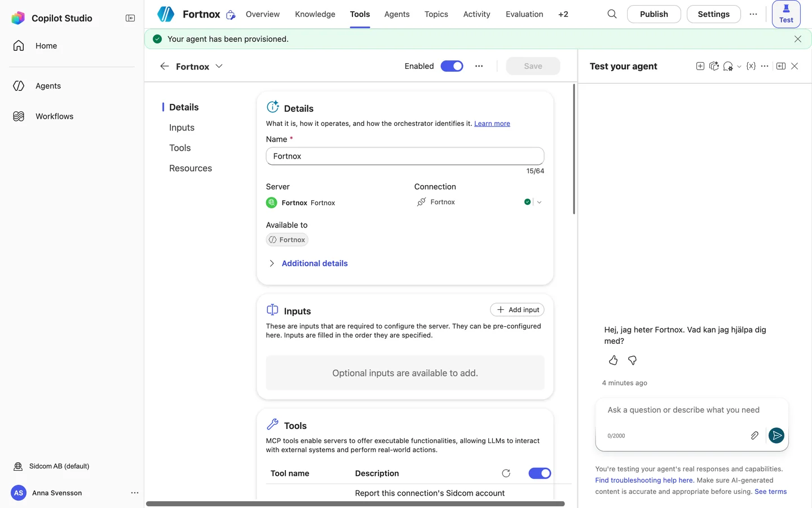The width and height of the screenshot is (812, 508).
Task: Switch to the Knowledge tab
Action: tap(315, 14)
